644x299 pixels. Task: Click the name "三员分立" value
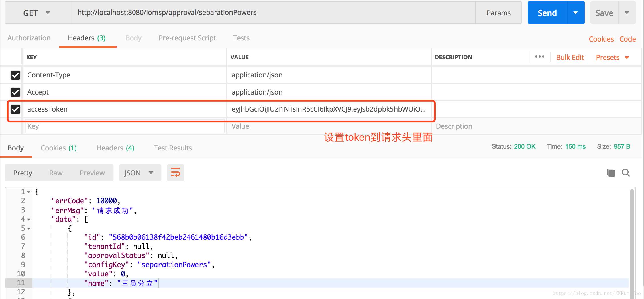[137, 283]
